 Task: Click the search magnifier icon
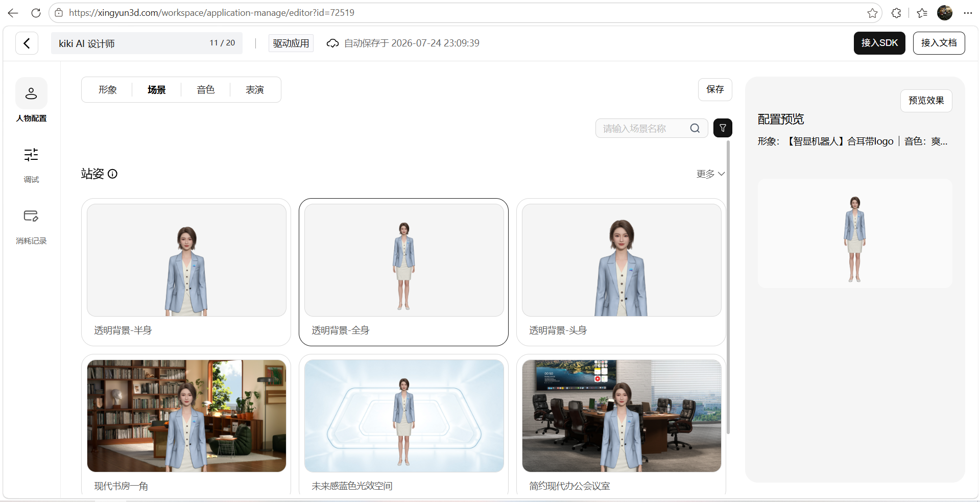point(695,128)
